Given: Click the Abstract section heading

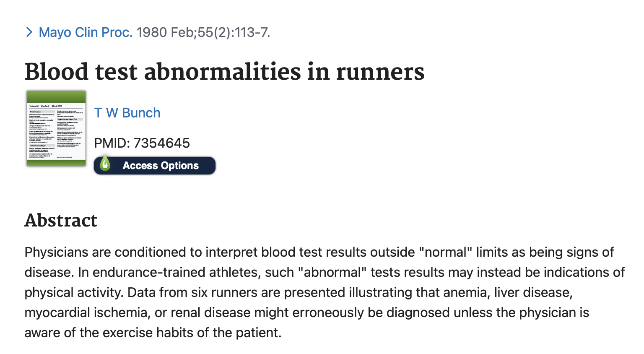Looking at the screenshot, I should [61, 220].
